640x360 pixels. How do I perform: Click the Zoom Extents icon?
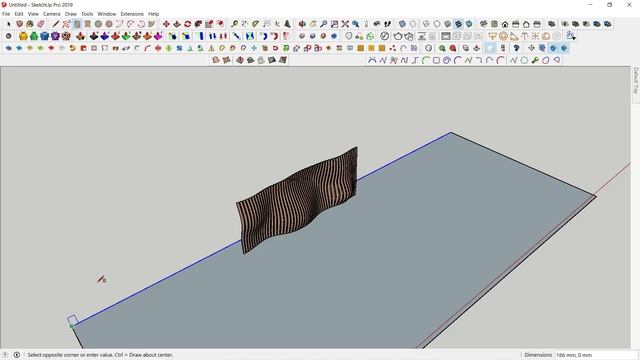[345, 24]
